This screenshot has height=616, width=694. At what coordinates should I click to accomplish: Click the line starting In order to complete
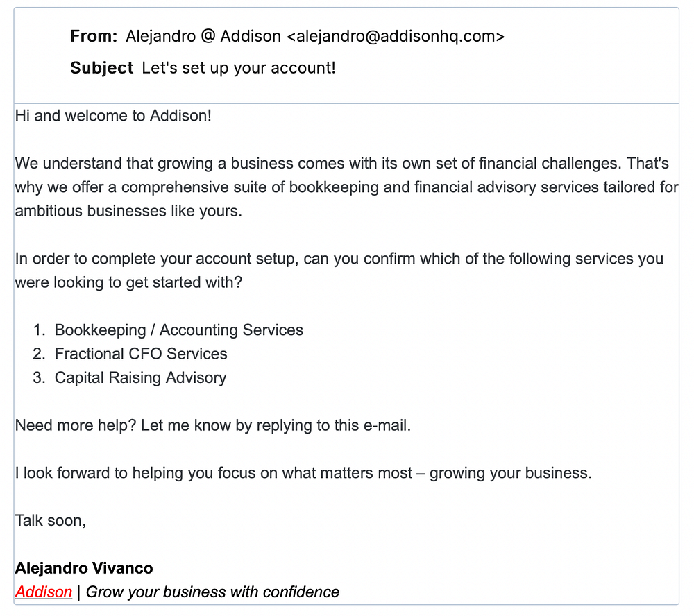click(x=339, y=259)
